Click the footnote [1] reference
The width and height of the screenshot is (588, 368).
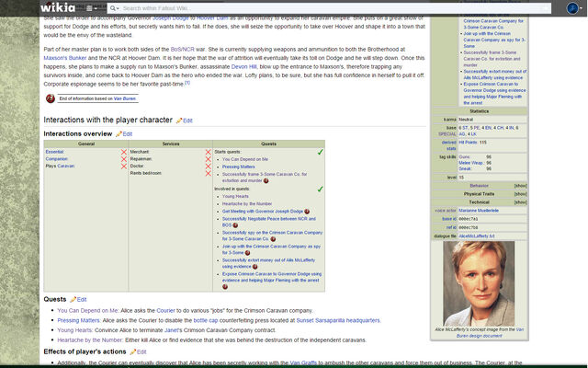pos(187,83)
